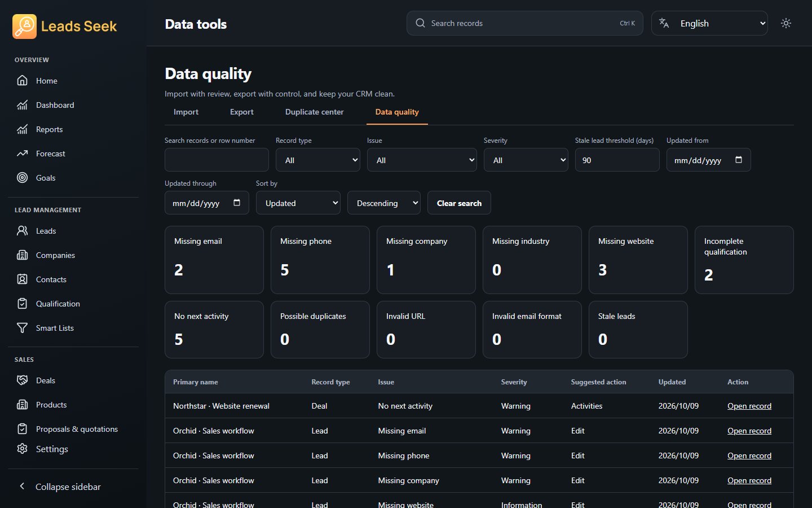Open Companies via its building icon
The width and height of the screenshot is (812, 508).
click(22, 255)
